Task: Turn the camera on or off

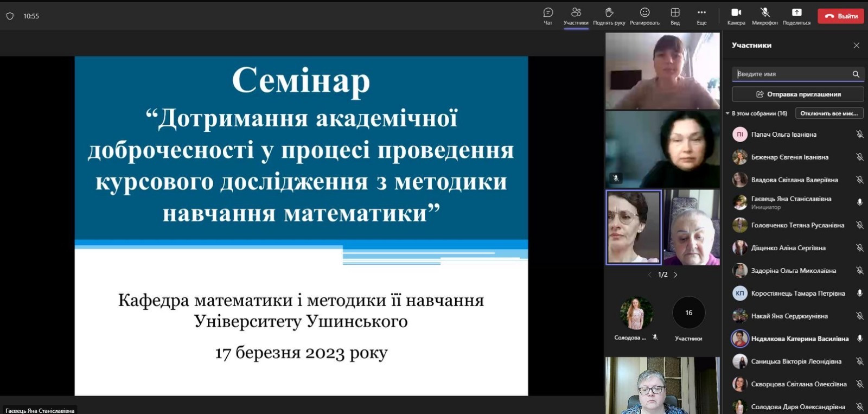Action: pos(736,13)
